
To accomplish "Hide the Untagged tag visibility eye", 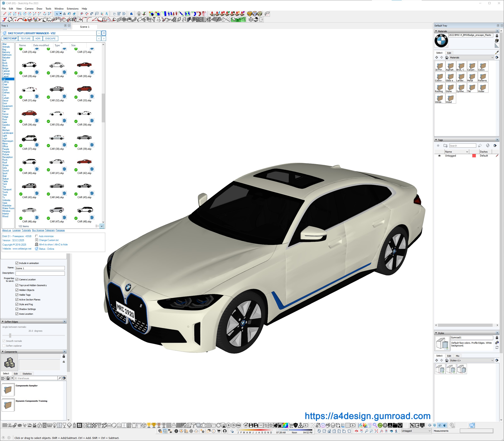I will (x=439, y=156).
